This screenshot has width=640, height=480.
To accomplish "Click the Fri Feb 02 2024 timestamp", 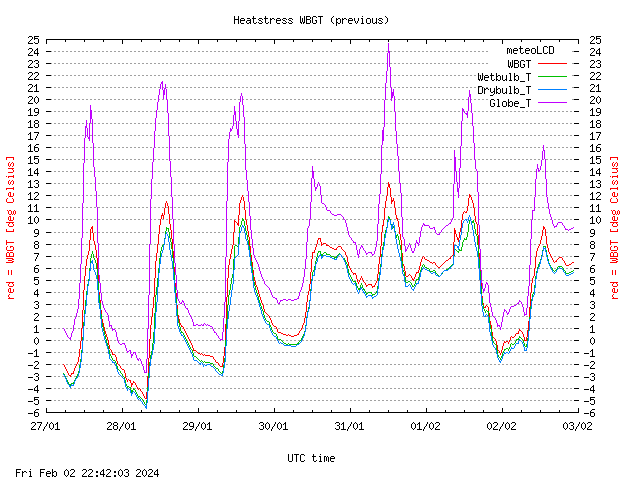I will pyautogui.click(x=87, y=472).
